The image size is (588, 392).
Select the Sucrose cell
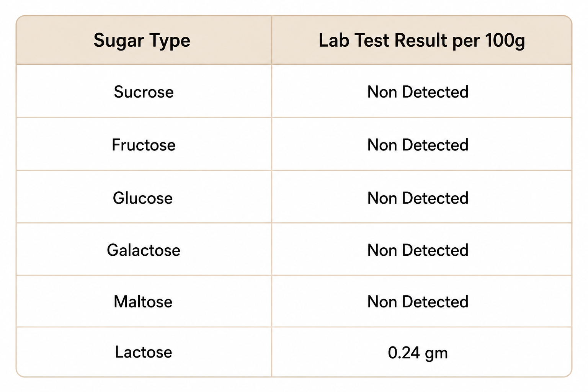click(x=144, y=92)
